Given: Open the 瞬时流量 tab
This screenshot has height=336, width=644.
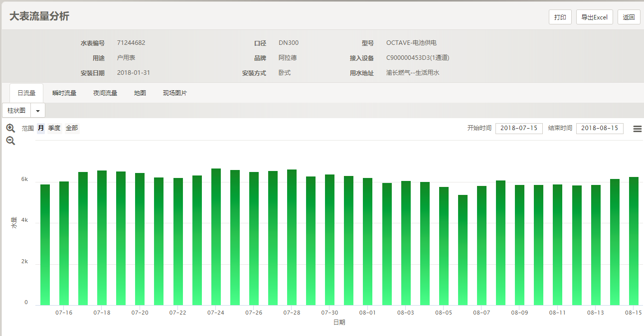Looking at the screenshot, I should pyautogui.click(x=64, y=93).
